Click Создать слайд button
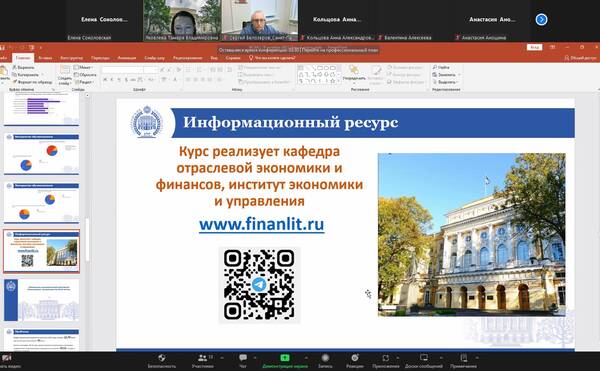Viewport: 600px width, 371px height. click(65, 75)
